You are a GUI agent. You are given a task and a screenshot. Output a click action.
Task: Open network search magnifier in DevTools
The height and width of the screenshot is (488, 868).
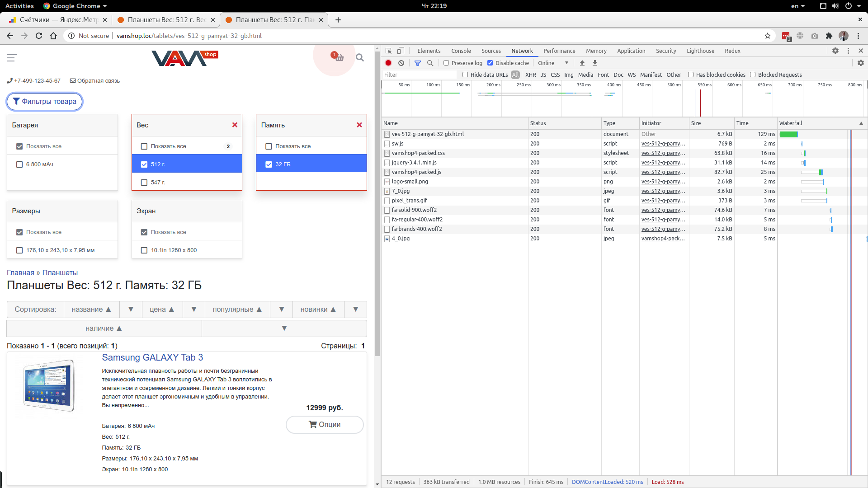pyautogui.click(x=430, y=63)
